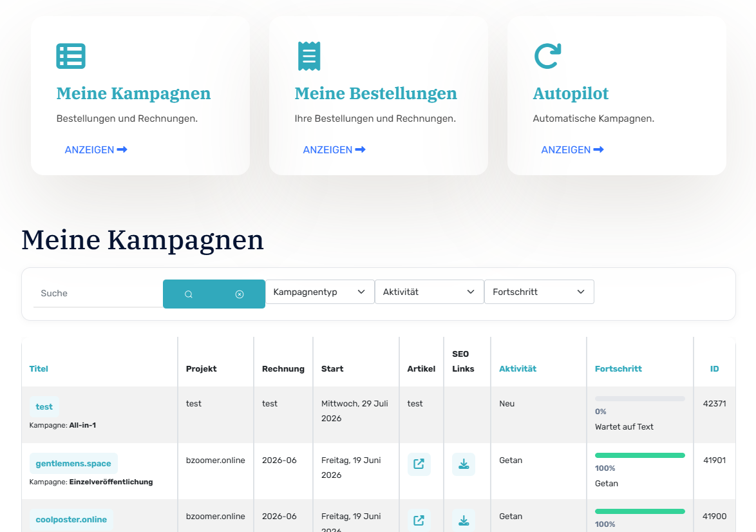756x532 pixels.
Task: Open the gentlemens.space campaign title
Action: [x=73, y=464]
